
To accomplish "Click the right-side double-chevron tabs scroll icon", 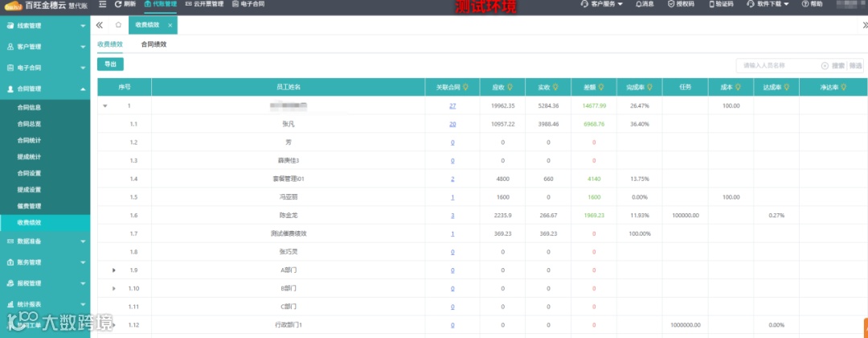I will (864, 25).
